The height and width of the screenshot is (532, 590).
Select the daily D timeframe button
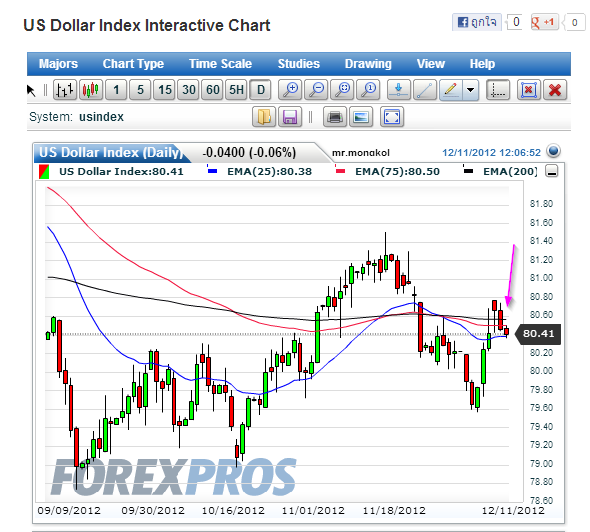click(x=261, y=90)
